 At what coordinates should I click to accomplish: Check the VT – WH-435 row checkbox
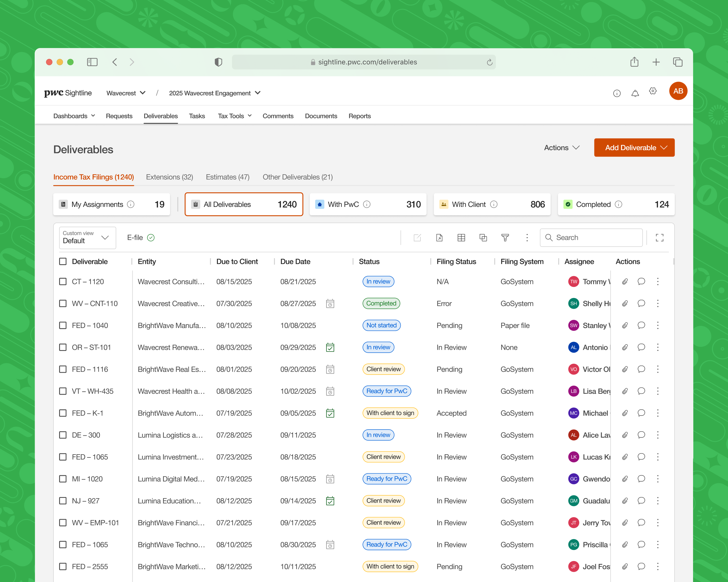(x=63, y=391)
